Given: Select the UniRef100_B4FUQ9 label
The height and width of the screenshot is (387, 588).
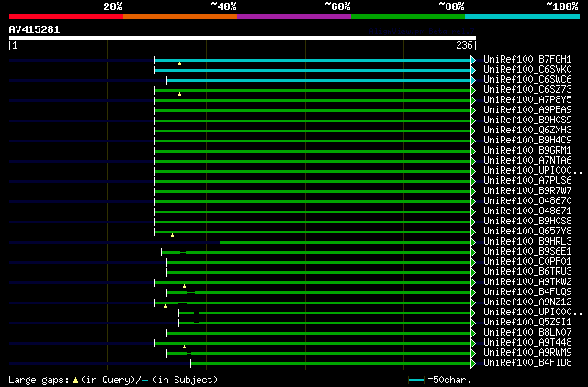Looking at the screenshot, I should pyautogui.click(x=527, y=292).
